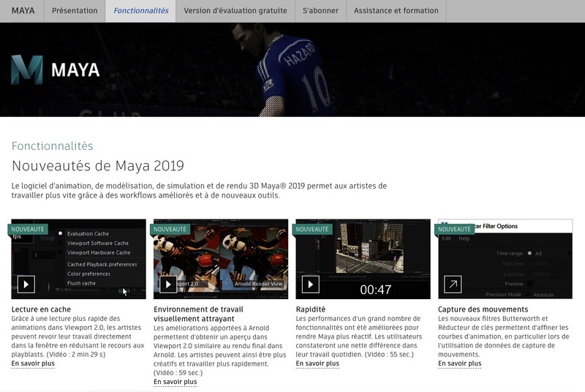
Task: Select the Fonctionnalités tab
Action: [140, 11]
